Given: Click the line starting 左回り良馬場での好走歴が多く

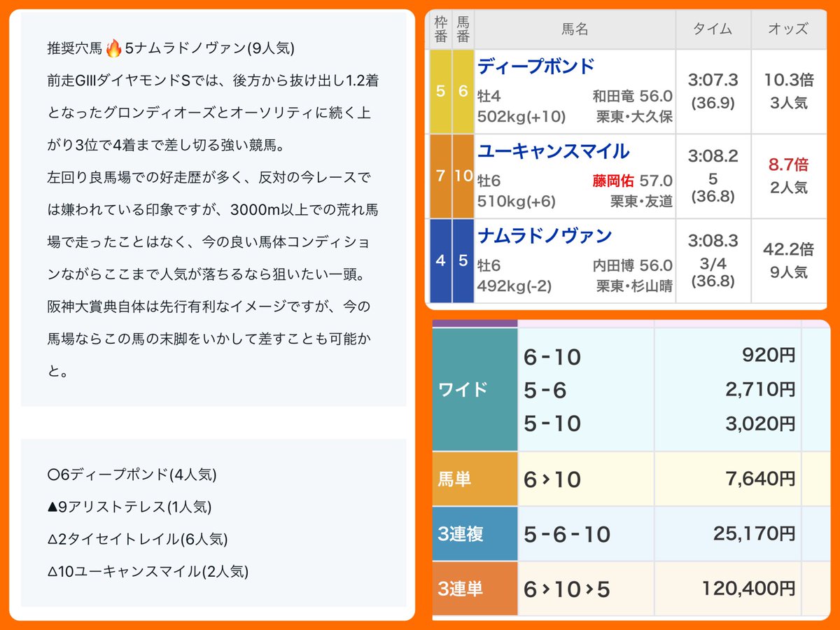Looking at the screenshot, I should (209, 178).
